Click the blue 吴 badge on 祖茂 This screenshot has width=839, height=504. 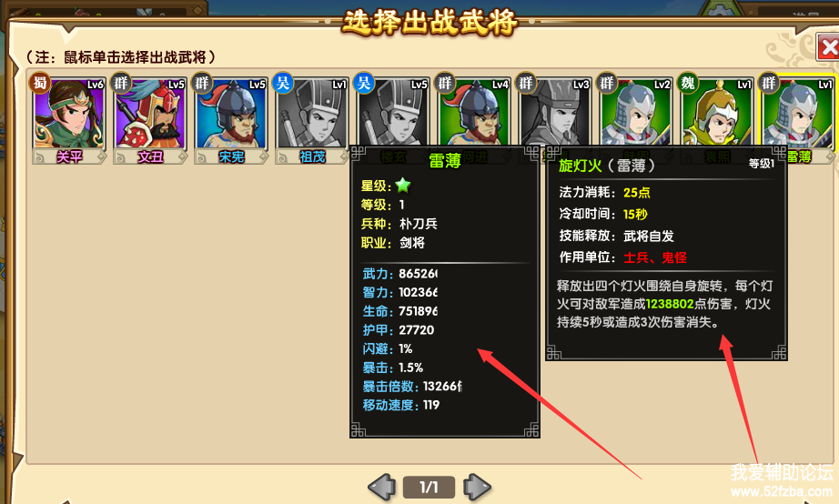point(282,83)
